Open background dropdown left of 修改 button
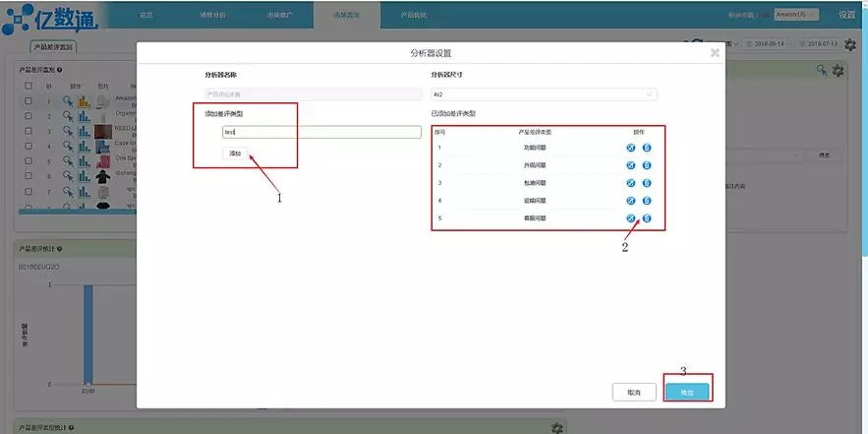Viewport: 868px width, 434px height. [765, 155]
